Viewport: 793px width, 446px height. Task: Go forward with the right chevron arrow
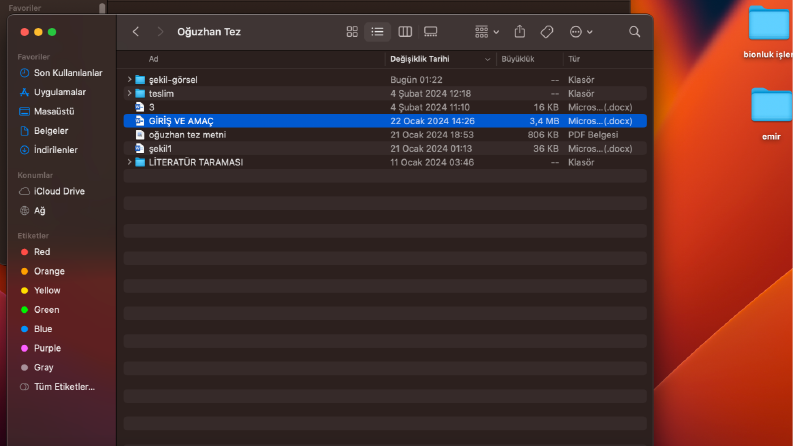(160, 32)
